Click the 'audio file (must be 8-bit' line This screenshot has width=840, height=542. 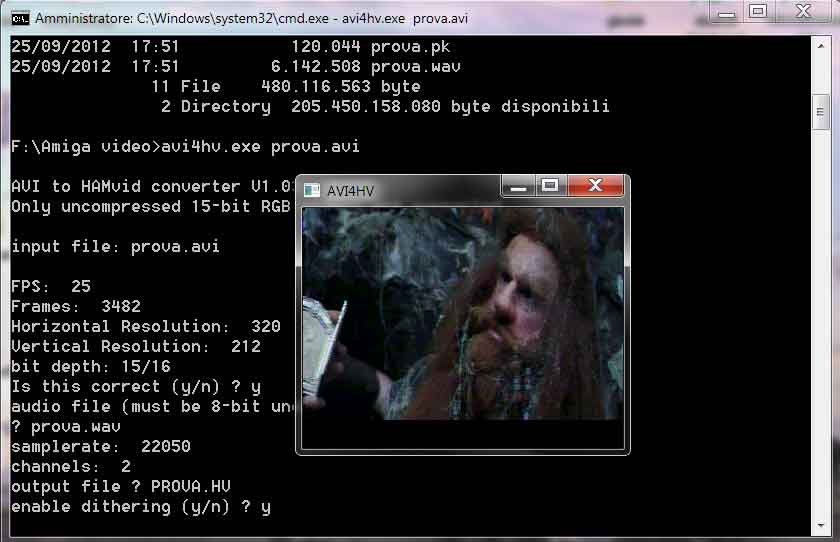(153, 406)
